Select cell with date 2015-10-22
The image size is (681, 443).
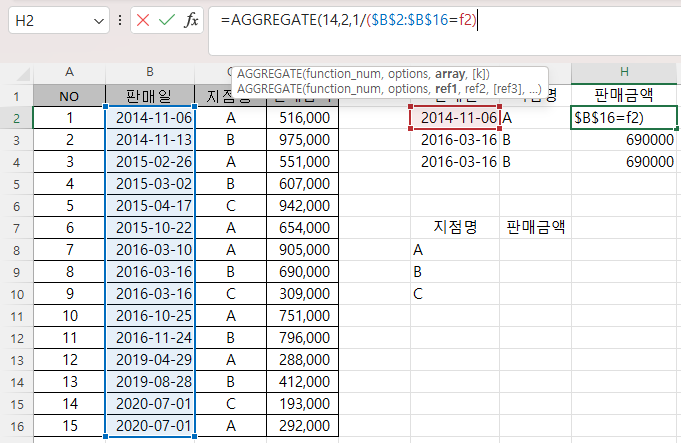[x=150, y=228]
